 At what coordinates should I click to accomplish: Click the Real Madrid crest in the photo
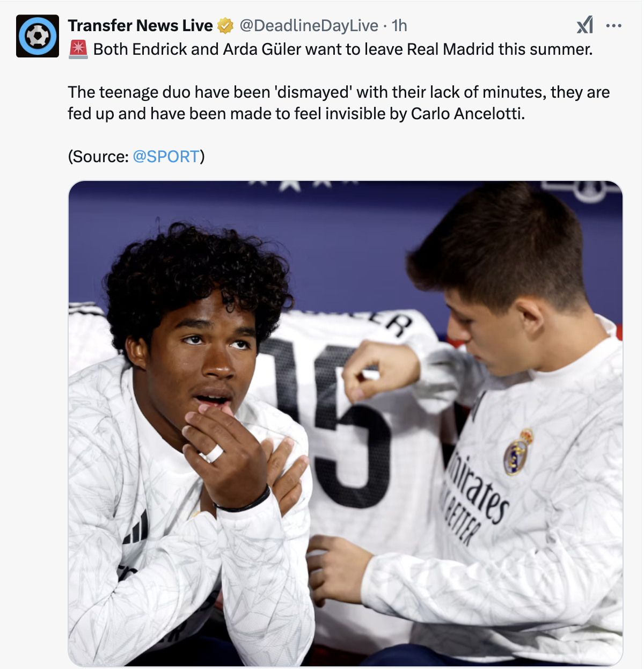(x=518, y=452)
